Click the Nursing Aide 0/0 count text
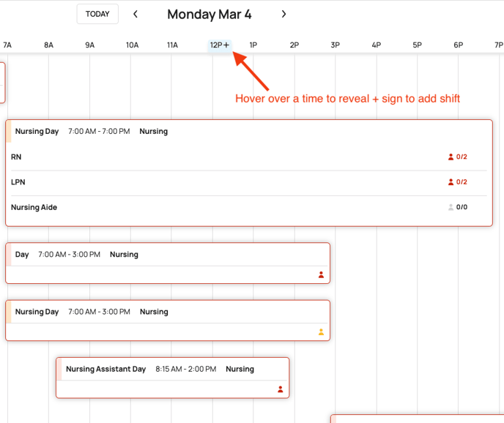Image resolution: width=504 pixels, height=423 pixels. tap(462, 207)
